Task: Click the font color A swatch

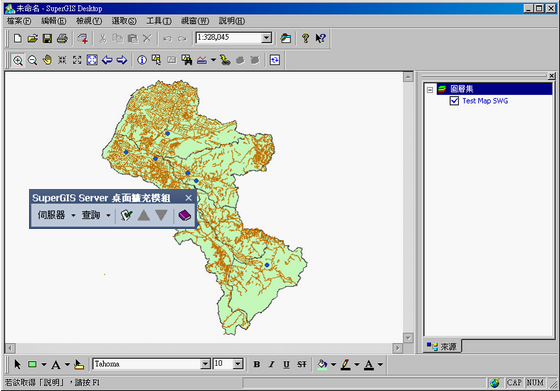Action: point(369,364)
